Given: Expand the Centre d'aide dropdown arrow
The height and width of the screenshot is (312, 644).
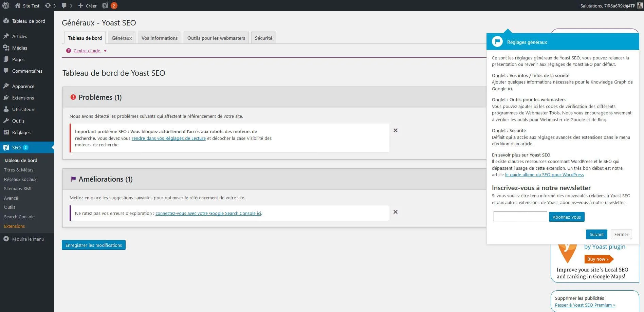Looking at the screenshot, I should tap(105, 51).
